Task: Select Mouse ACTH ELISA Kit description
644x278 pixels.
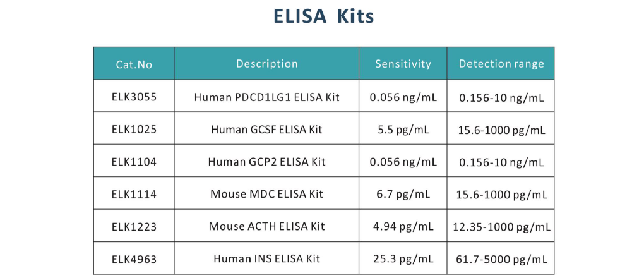Action: [267, 227]
